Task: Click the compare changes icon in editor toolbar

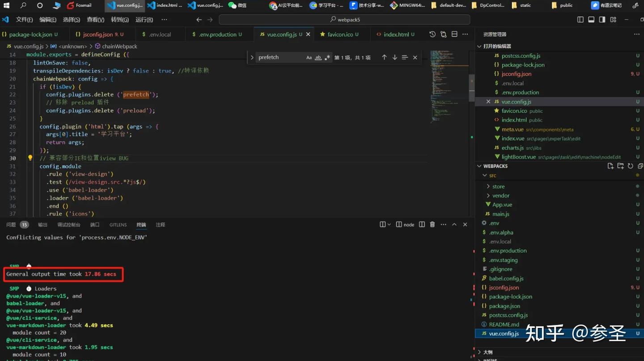Action: pos(443,34)
